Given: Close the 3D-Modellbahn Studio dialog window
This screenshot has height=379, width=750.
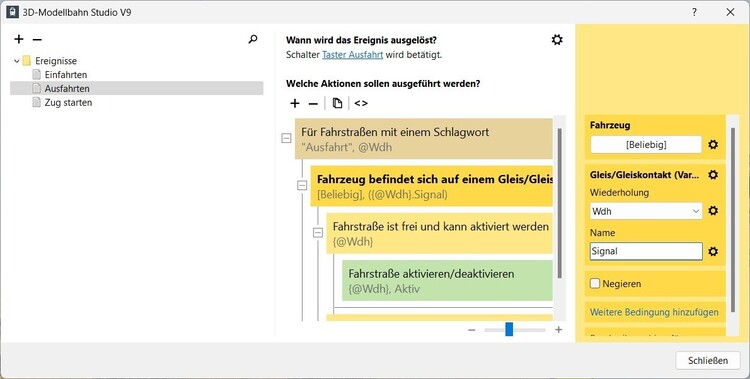Looking at the screenshot, I should (x=730, y=12).
